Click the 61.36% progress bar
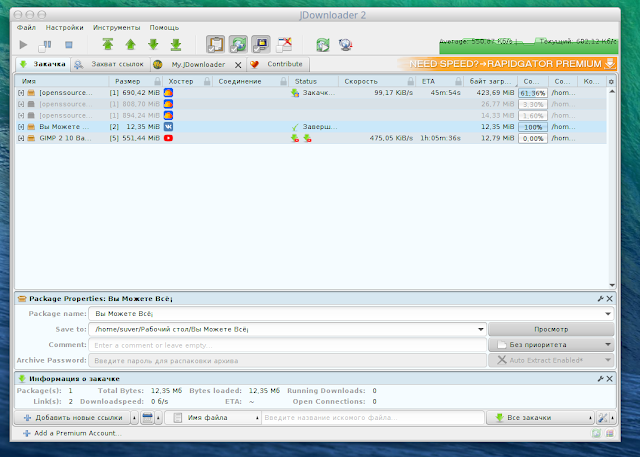640x457 pixels. (x=533, y=93)
